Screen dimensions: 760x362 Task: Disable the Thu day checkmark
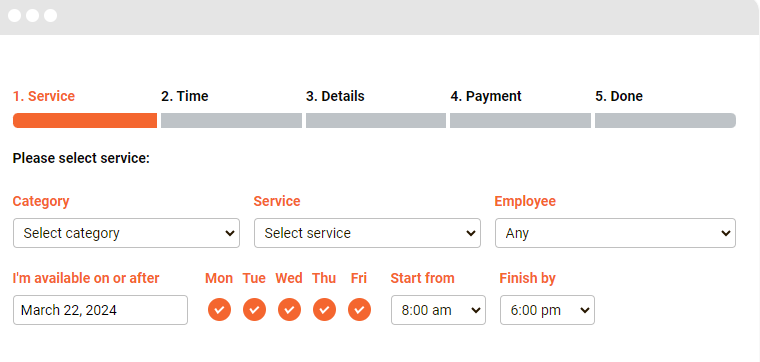coord(324,310)
